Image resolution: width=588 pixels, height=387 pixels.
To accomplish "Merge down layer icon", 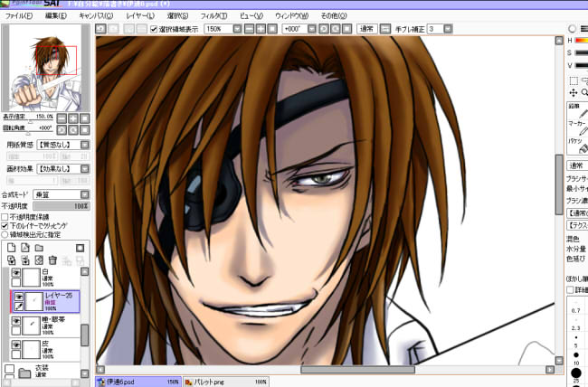I will pos(25,260).
